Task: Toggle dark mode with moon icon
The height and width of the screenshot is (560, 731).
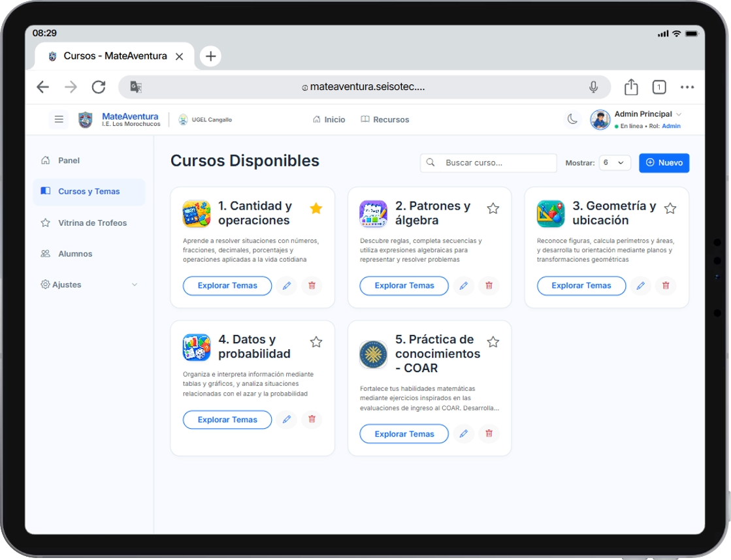Action: [x=572, y=119]
